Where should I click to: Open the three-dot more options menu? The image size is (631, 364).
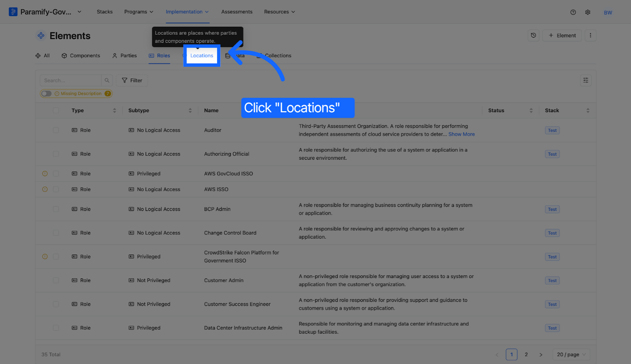[x=590, y=35]
